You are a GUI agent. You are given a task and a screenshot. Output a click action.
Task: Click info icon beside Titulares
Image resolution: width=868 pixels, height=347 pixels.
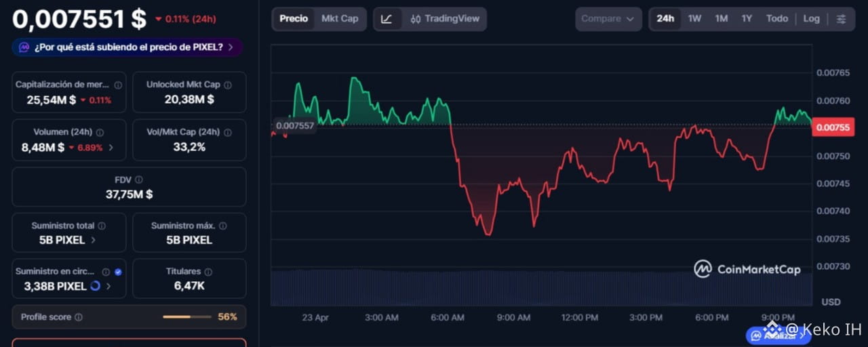208,272
